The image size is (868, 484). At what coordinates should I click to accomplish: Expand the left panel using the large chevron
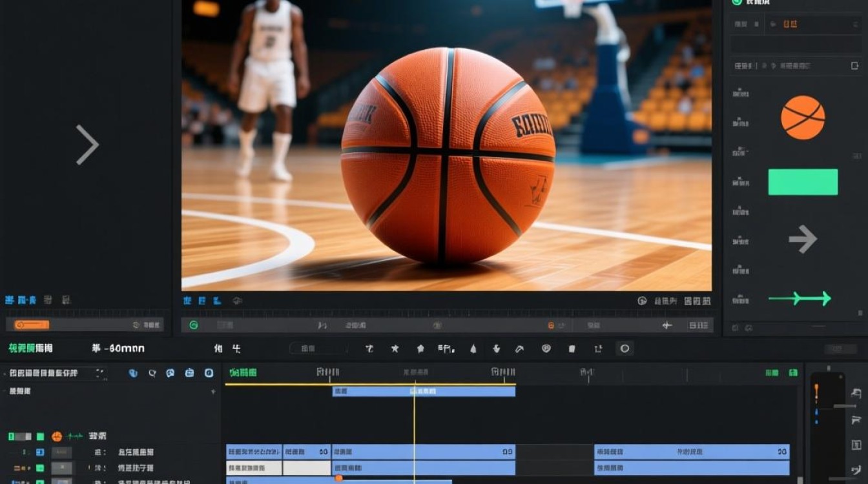(x=87, y=145)
